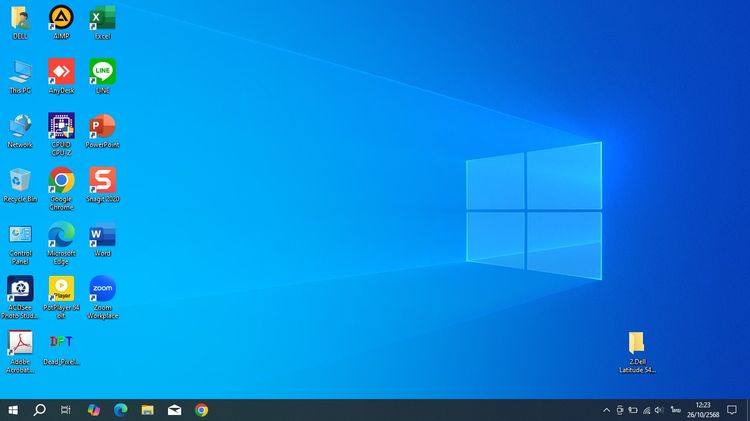Open the Windows Start menu

(x=14, y=410)
